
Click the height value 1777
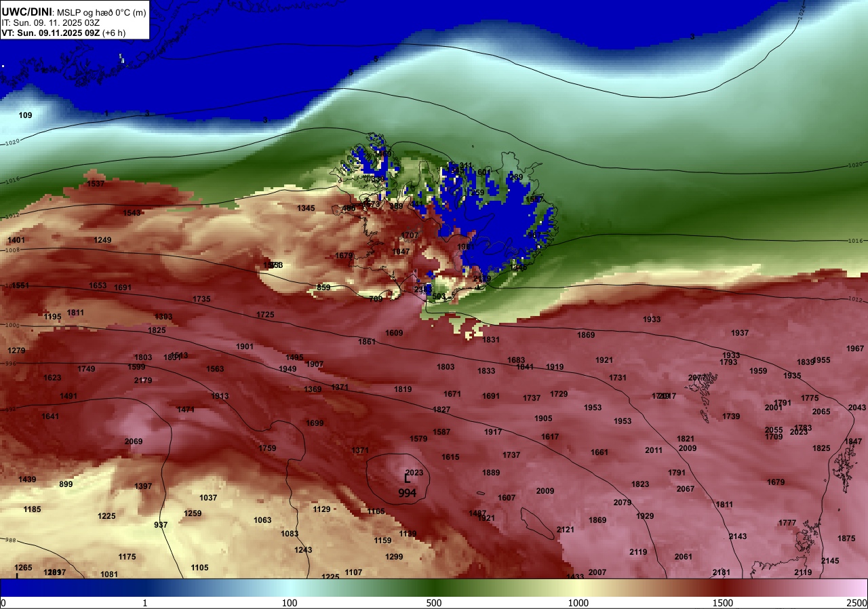(x=787, y=523)
